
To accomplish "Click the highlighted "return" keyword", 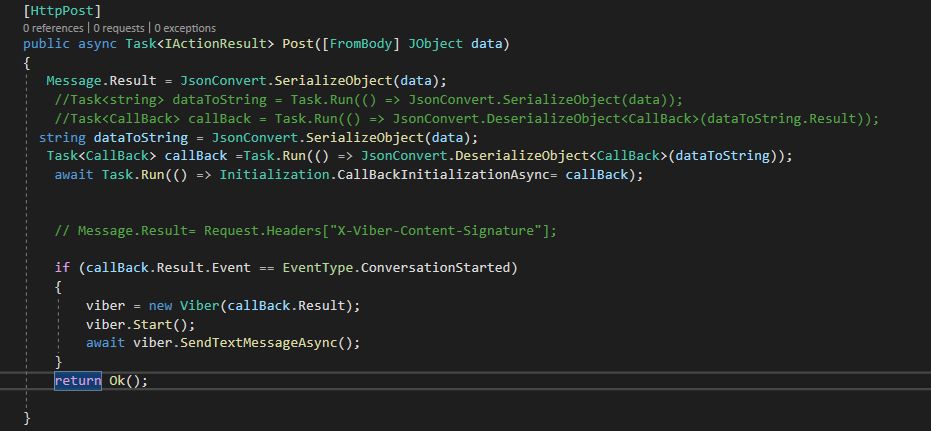I will coord(78,381).
